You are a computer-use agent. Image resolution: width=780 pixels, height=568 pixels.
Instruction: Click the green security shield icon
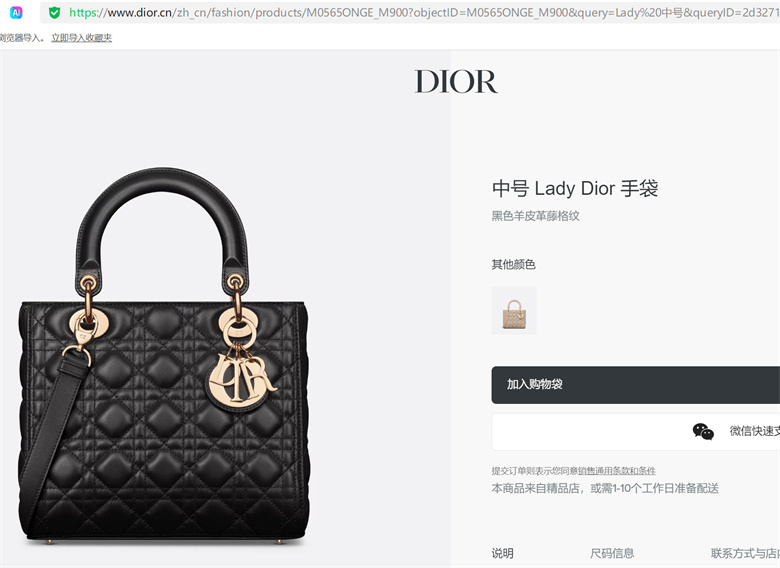(x=55, y=12)
